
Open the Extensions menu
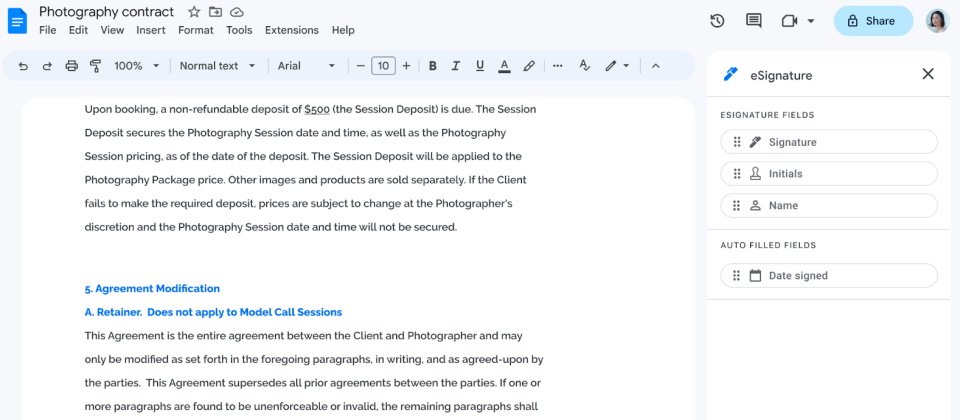coord(291,30)
